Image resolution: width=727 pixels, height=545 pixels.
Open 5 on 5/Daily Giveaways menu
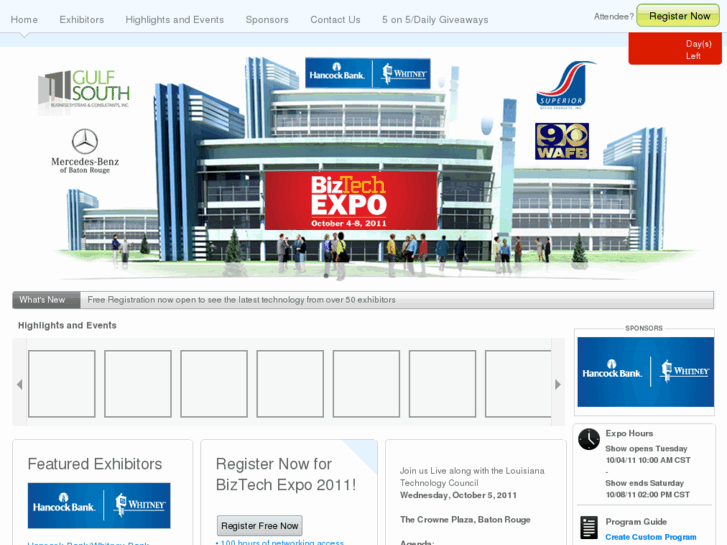point(435,19)
